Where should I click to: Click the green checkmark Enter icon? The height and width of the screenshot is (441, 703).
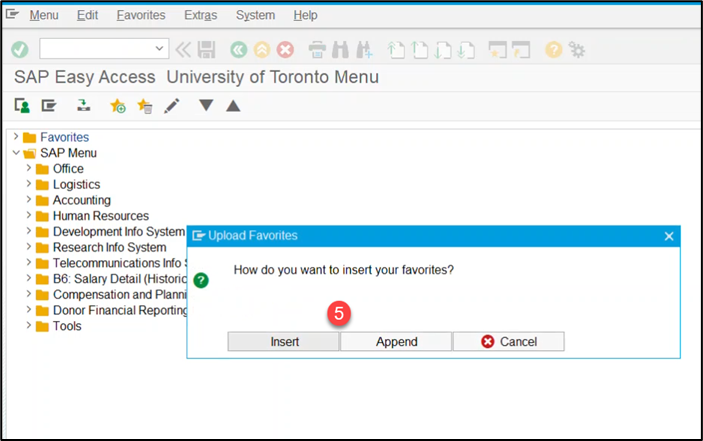(x=20, y=49)
